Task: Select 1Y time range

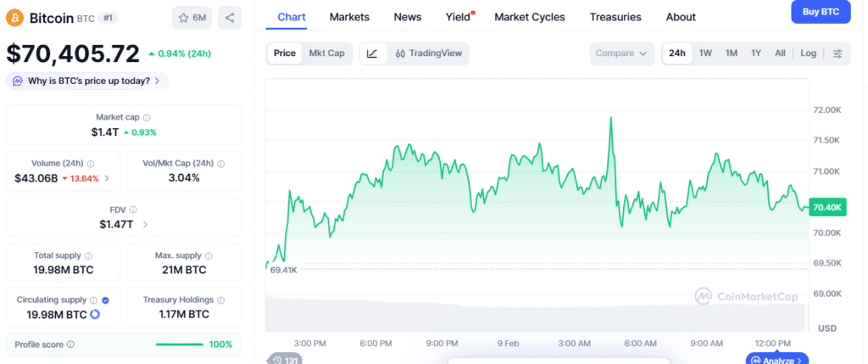Action: 756,53
